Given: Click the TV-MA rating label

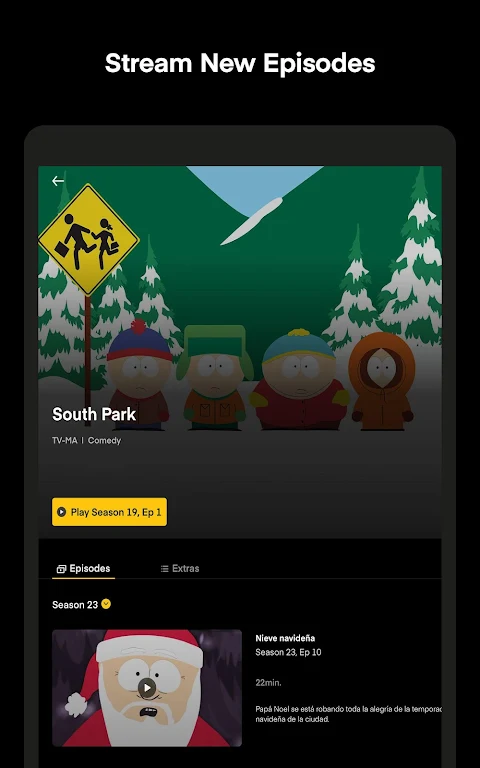Looking at the screenshot, I should click(65, 441).
